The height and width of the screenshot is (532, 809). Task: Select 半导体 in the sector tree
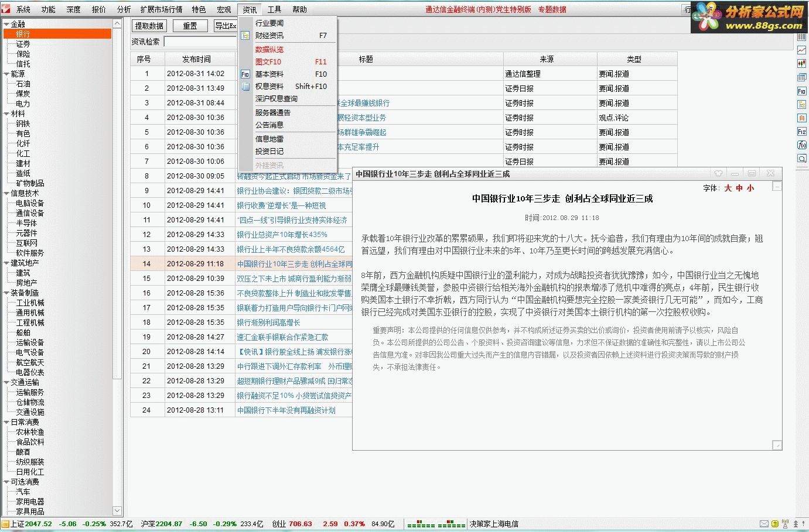(x=27, y=223)
